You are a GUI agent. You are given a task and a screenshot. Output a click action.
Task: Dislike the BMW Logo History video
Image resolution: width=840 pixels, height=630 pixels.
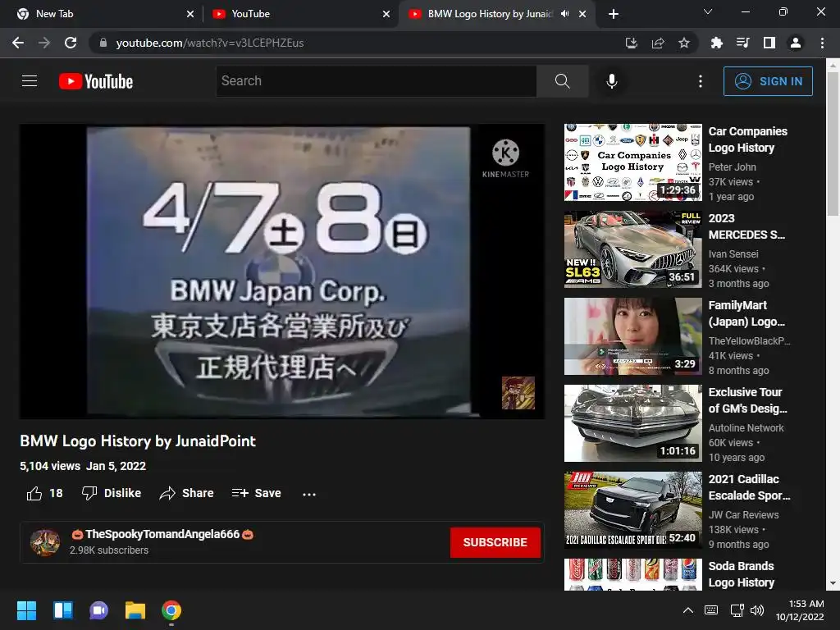112,493
